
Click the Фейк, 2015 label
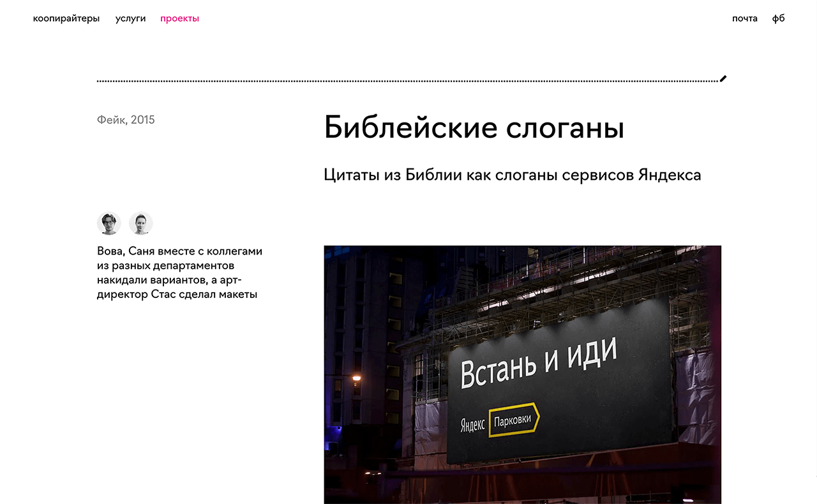tap(126, 120)
